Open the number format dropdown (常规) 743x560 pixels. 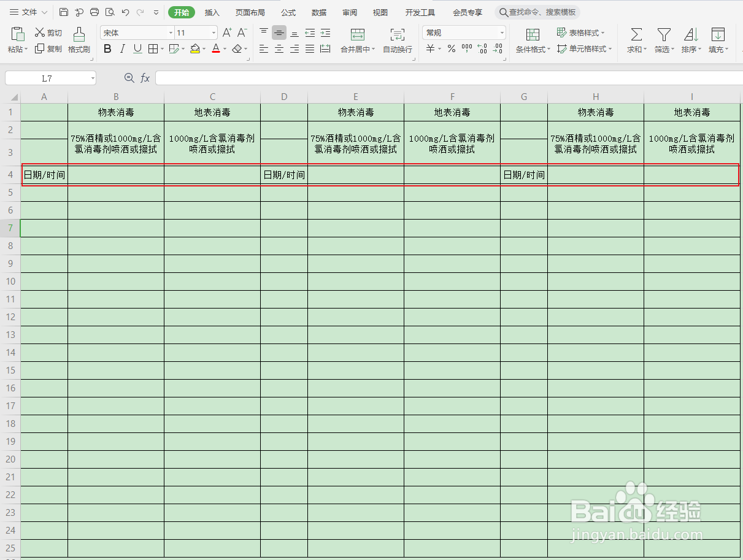502,33
